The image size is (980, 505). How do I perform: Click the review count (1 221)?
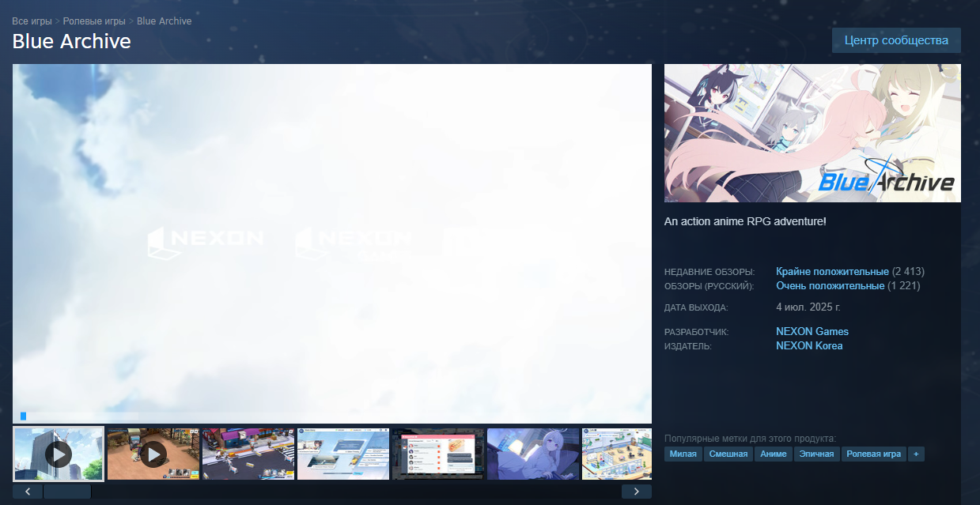coord(904,285)
